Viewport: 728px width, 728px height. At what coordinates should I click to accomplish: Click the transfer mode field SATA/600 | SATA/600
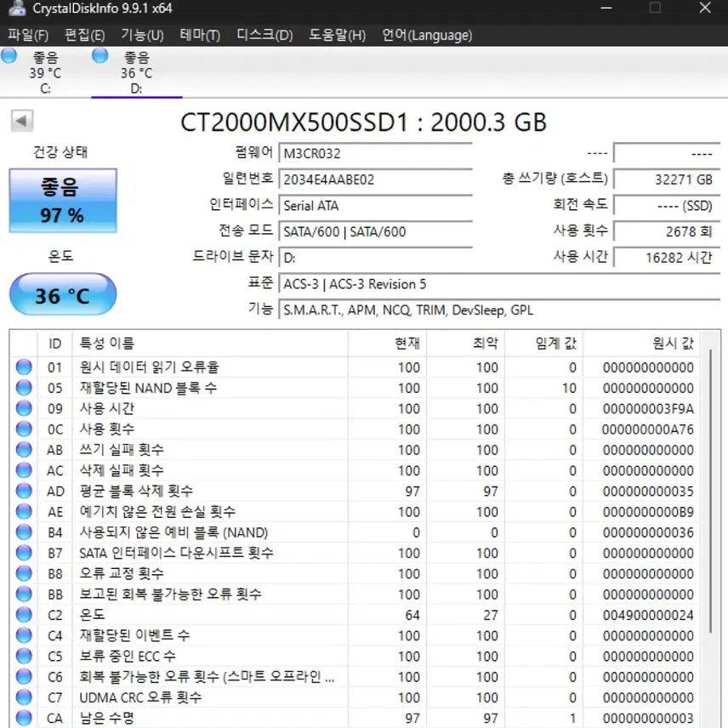coord(375,231)
